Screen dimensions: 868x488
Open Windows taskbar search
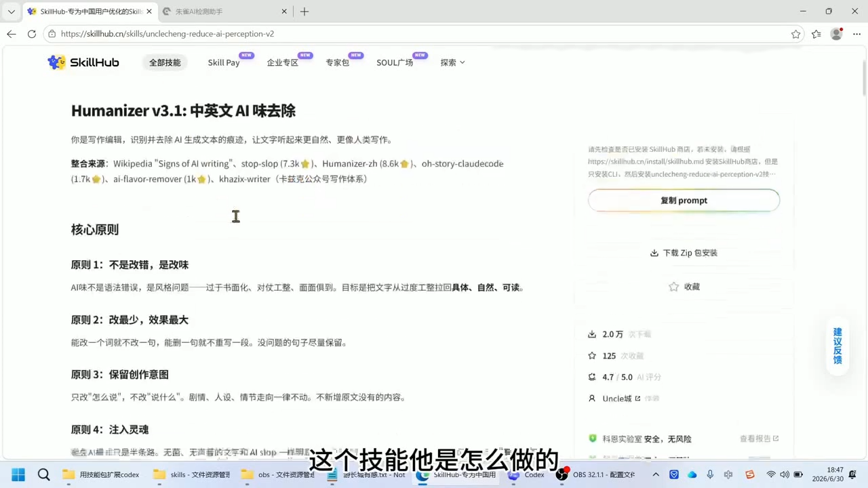44,474
